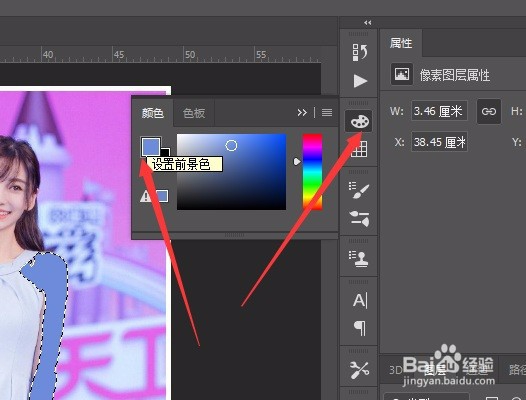The width and height of the screenshot is (526, 400).
Task: Click the X position field 38.45 厘米
Action: (x=439, y=142)
